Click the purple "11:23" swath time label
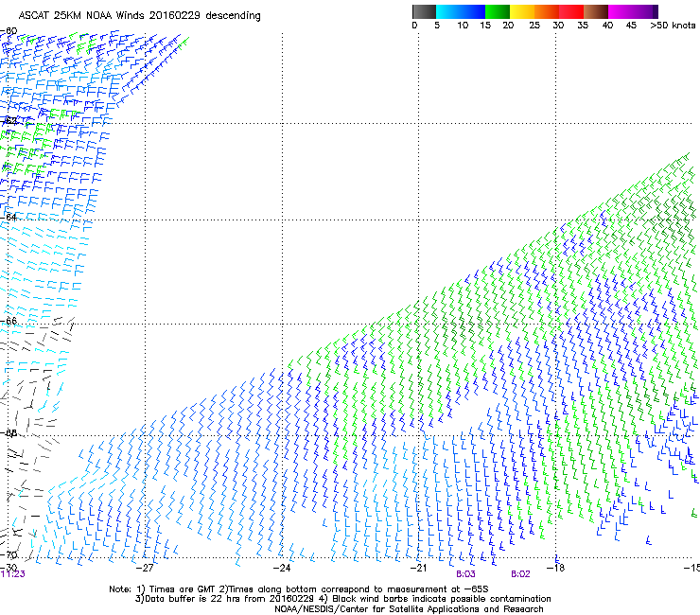This screenshot has width=700, height=615. pos(13,574)
